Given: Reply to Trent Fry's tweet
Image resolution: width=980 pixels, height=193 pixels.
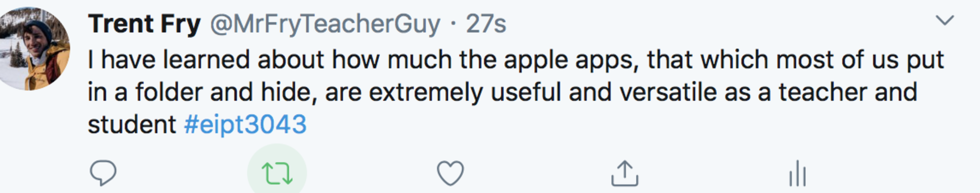Looking at the screenshot, I should [103, 173].
